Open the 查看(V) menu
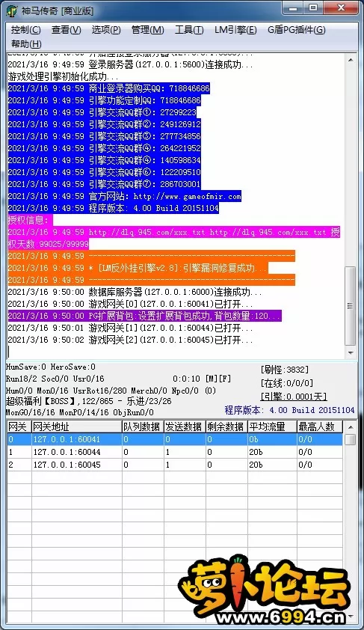This screenshot has height=630, width=364. click(67, 30)
